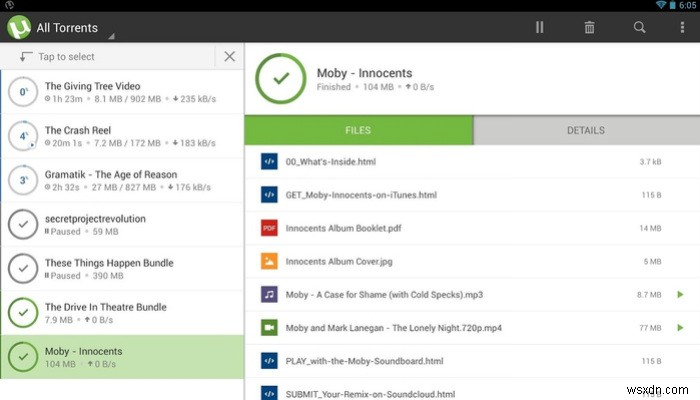This screenshot has width=700, height=400.
Task: Select The Crash Reel progress circle
Action: pos(23,136)
